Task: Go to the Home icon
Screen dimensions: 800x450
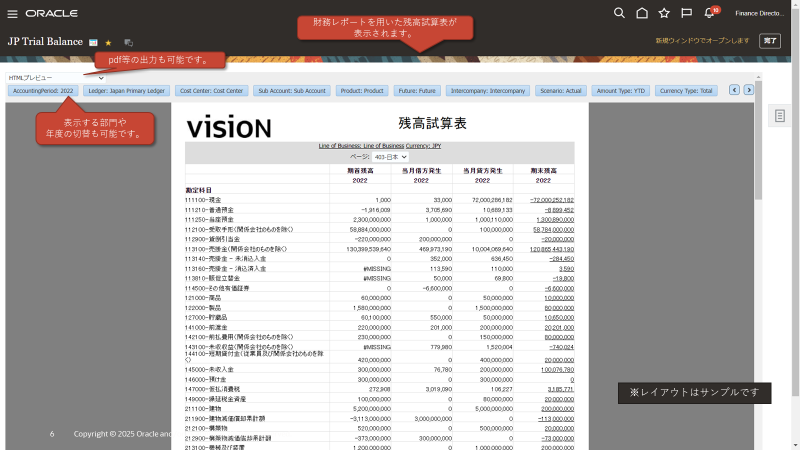Action: click(x=642, y=13)
